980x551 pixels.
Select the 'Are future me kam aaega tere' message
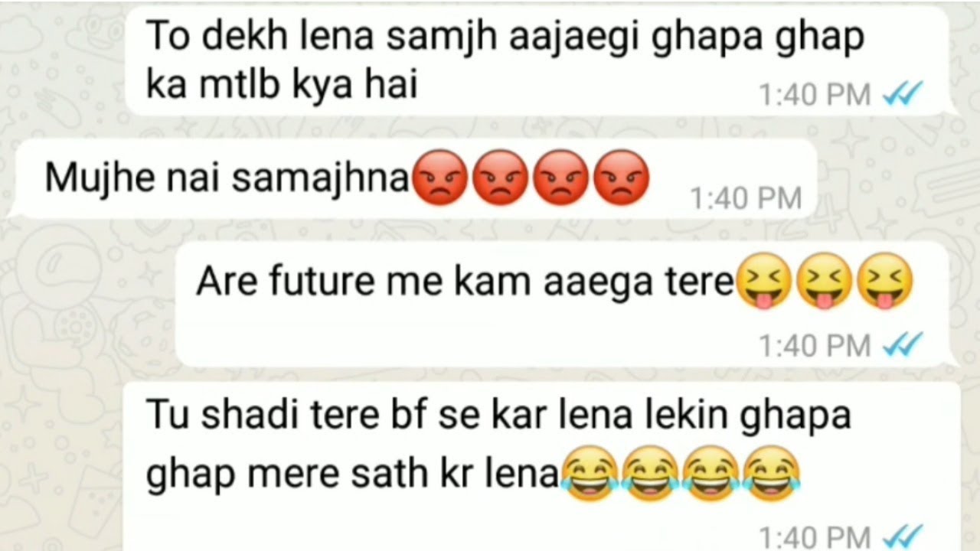pyautogui.click(x=554, y=284)
